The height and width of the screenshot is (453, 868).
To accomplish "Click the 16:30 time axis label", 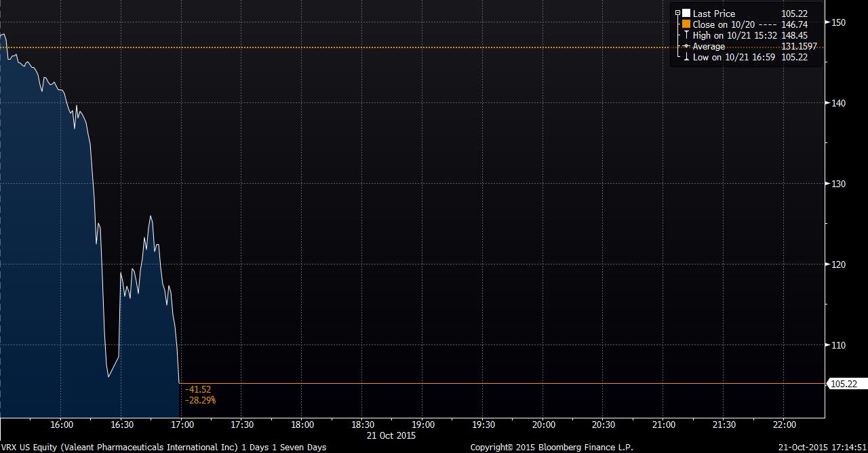I will (121, 425).
